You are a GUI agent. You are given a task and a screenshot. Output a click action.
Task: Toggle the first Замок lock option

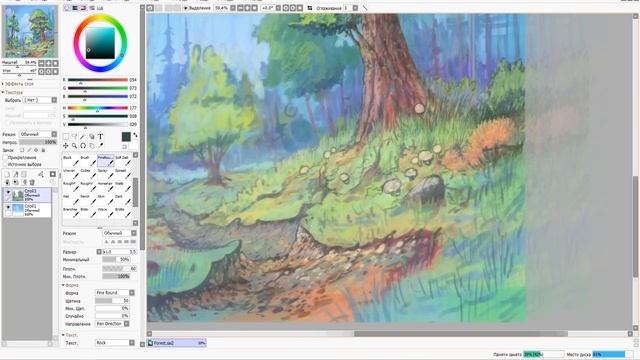[x=22, y=150]
